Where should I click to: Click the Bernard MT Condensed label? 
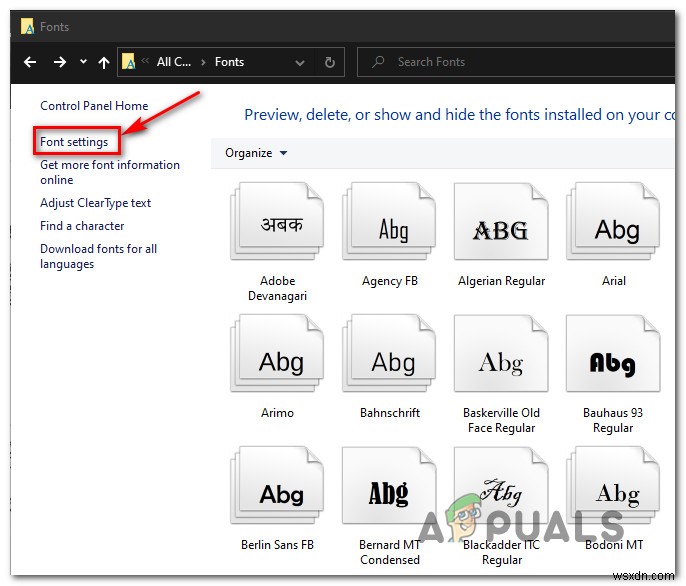click(390, 552)
